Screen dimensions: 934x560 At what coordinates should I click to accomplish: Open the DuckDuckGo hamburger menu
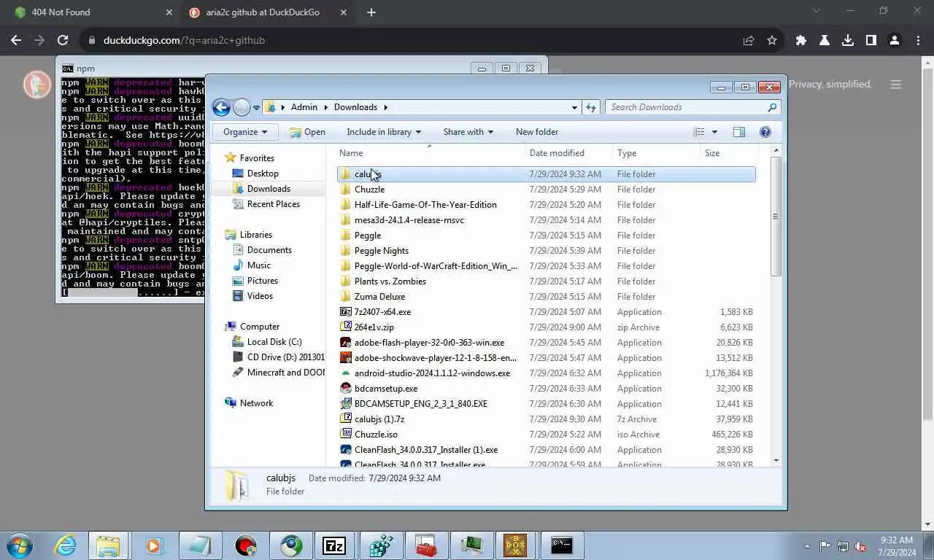(x=896, y=85)
